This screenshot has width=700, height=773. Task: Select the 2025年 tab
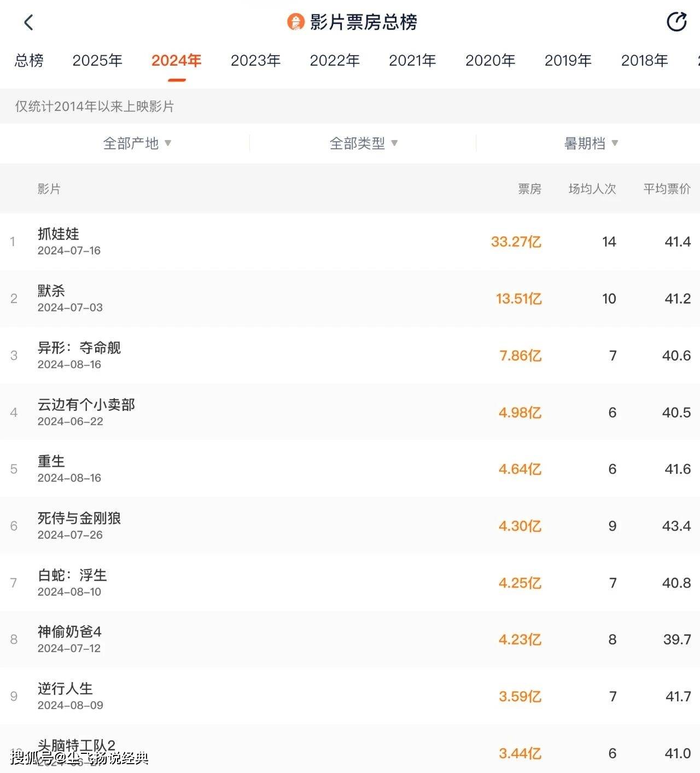(x=97, y=60)
